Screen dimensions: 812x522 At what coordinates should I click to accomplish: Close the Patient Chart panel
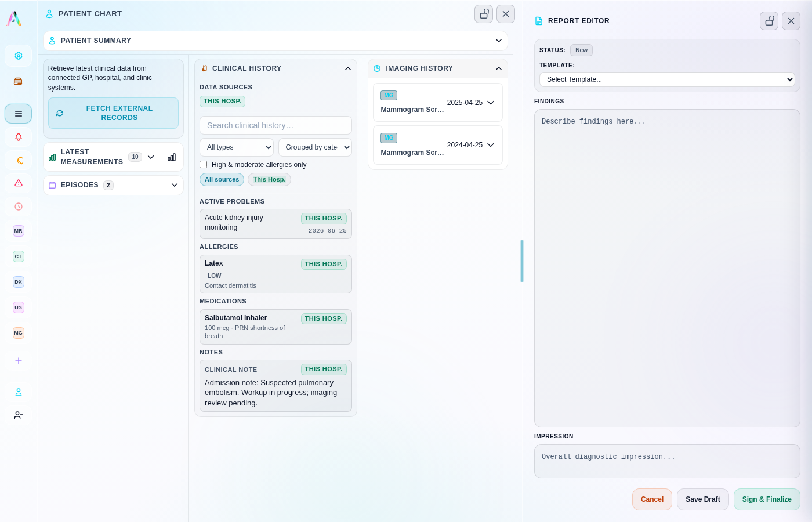click(x=506, y=14)
